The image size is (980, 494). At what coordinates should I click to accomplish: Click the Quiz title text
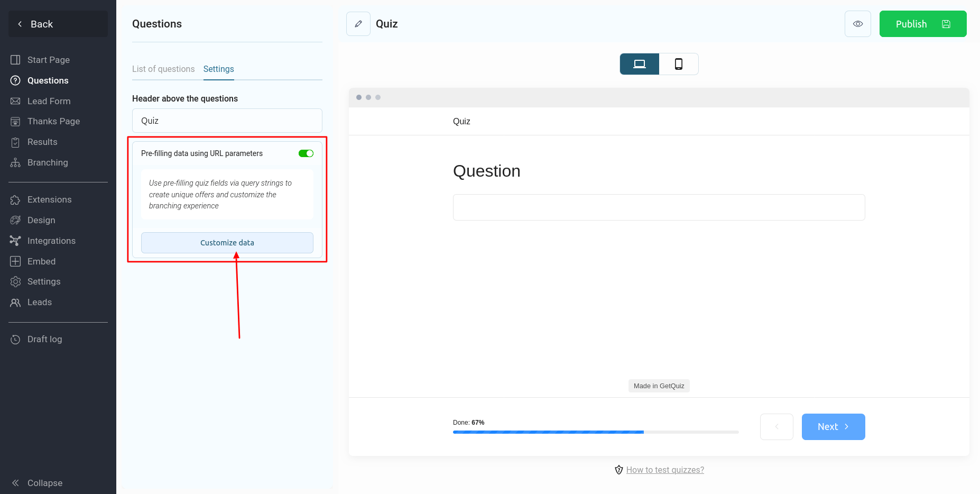click(387, 24)
